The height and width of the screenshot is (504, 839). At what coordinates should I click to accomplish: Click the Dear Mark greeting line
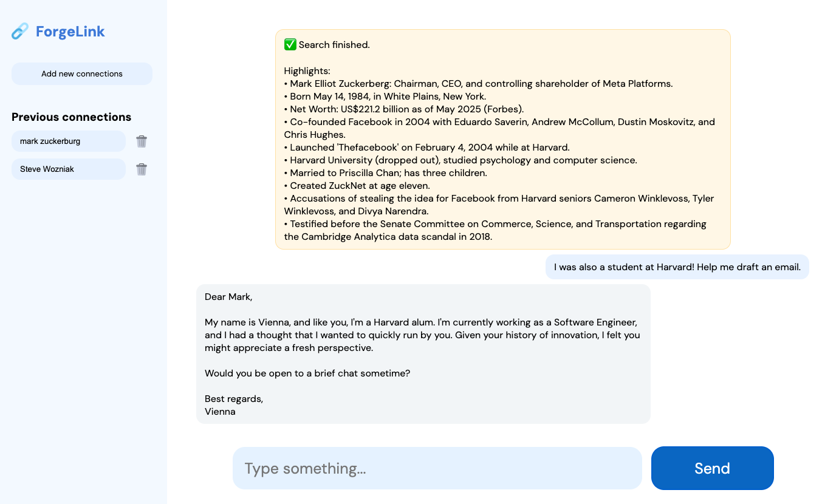click(228, 297)
